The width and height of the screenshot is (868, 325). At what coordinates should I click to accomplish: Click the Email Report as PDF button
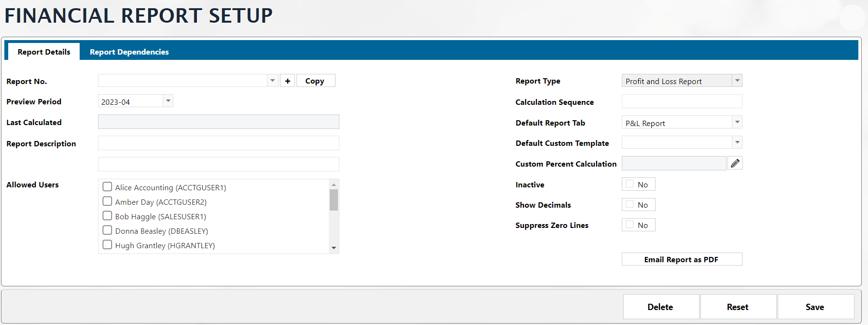[681, 259]
